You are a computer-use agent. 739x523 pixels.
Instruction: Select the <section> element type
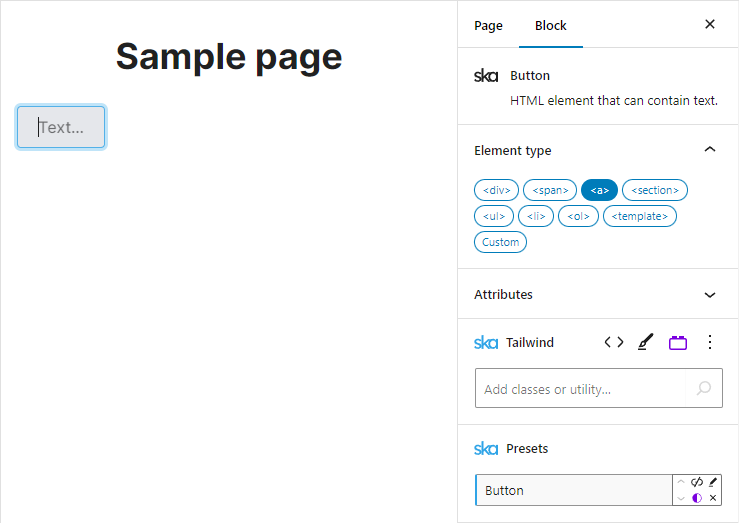[x=655, y=190]
